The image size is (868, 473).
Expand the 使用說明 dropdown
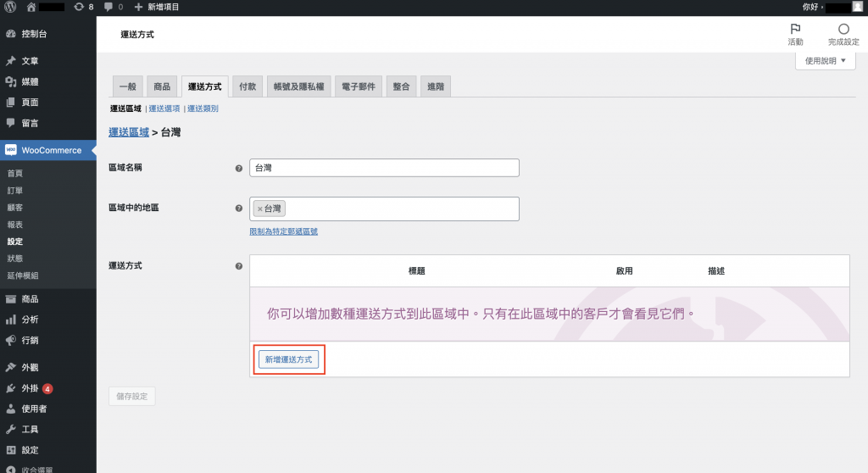coord(825,61)
